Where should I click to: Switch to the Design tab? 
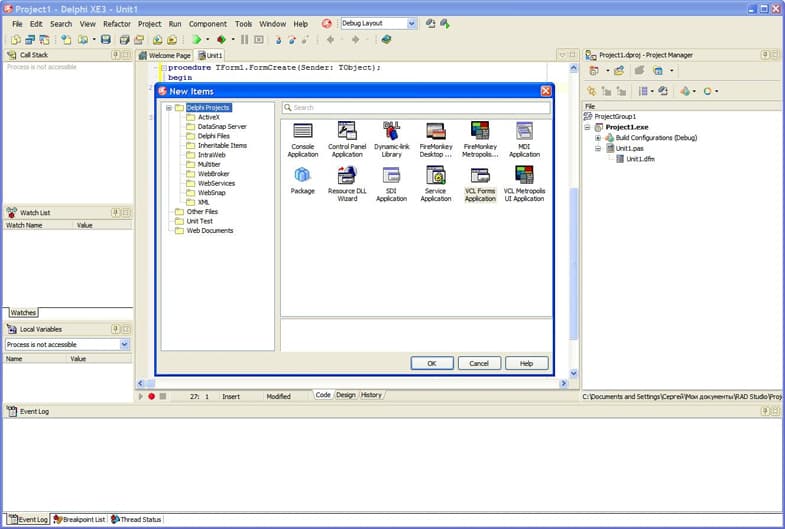345,395
